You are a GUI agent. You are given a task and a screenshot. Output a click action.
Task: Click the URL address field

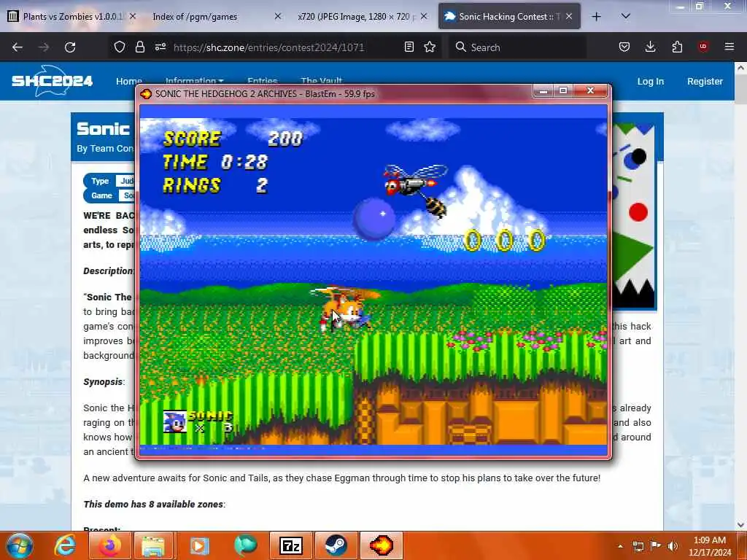[x=268, y=47]
